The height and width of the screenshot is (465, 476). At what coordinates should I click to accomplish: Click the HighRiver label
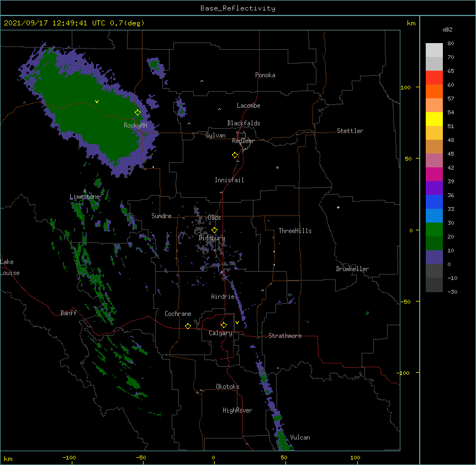pyautogui.click(x=237, y=410)
